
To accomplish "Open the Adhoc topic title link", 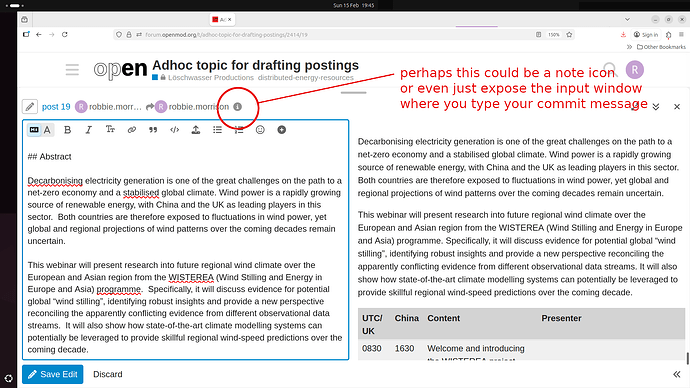I will coord(255,65).
